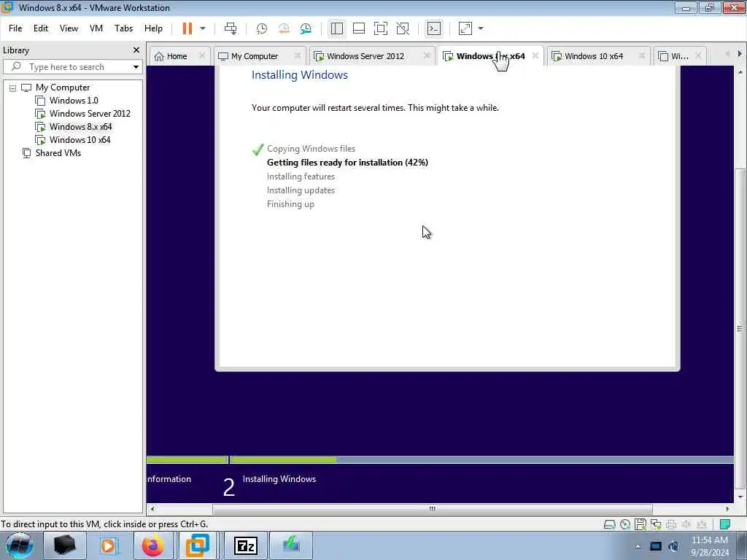Open Firefox from the taskbar
This screenshot has height=560, width=747.
153,545
